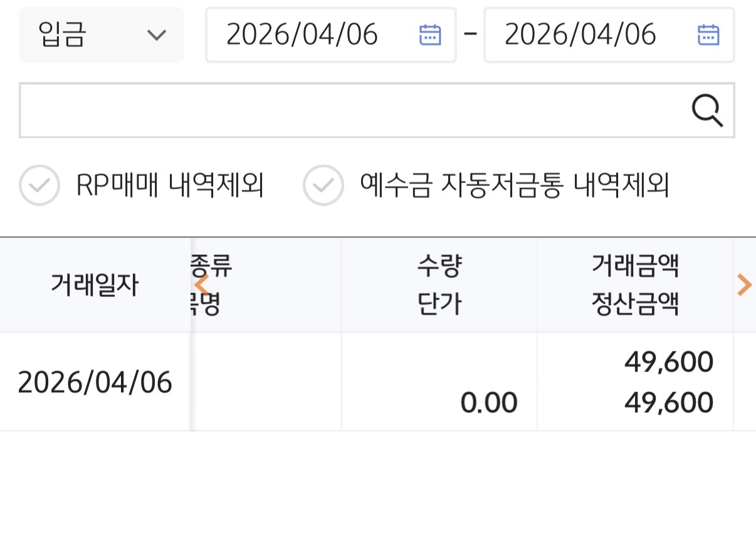This screenshot has height=533, width=756.
Task: Open the 입금 transaction type dropdown
Action: pos(102,35)
